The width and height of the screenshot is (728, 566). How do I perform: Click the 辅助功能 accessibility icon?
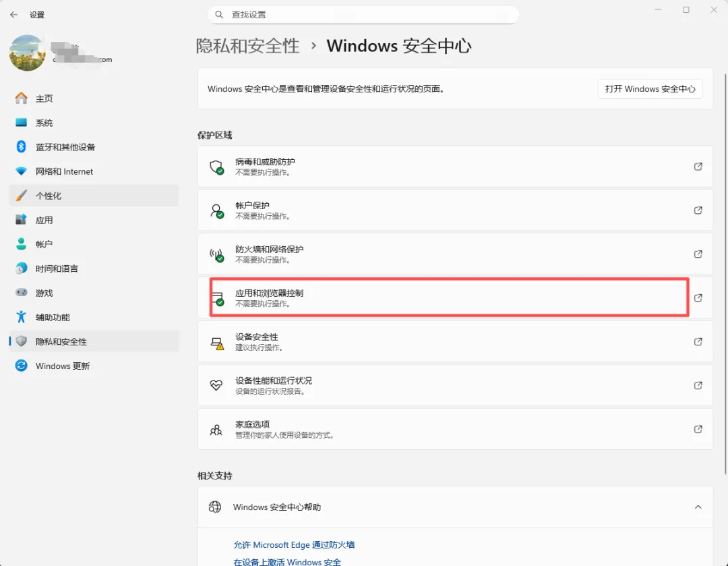point(21,317)
